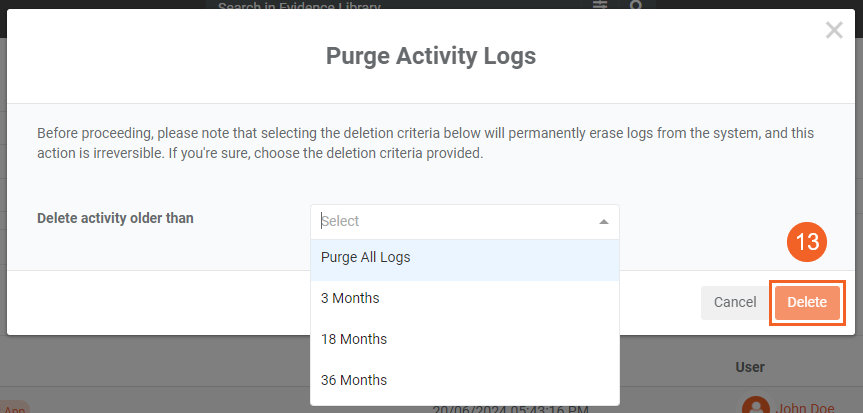863x413 pixels.
Task: Click the orange step 13 badge
Action: [804, 241]
